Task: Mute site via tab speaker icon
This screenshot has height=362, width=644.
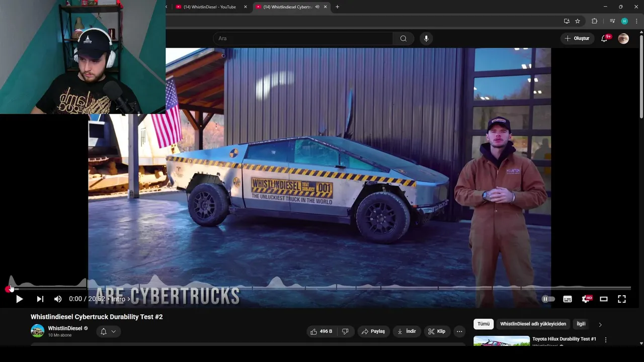Action: point(317,7)
